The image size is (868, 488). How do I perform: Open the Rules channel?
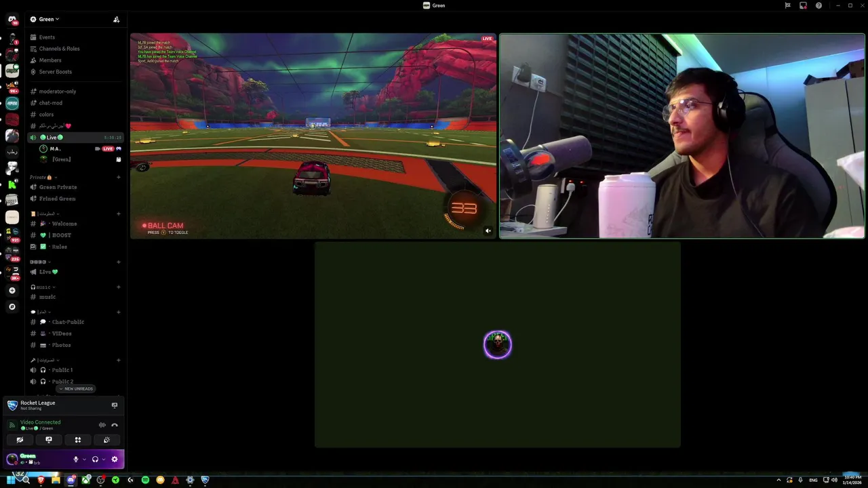click(75, 247)
